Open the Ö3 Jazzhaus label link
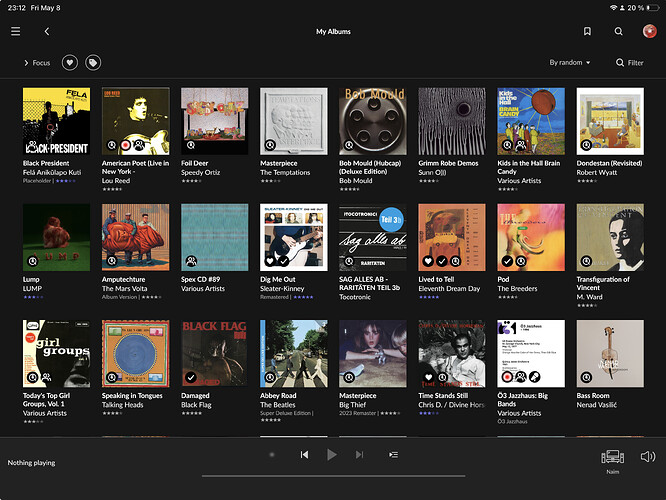The height and width of the screenshot is (500, 666). point(512,421)
